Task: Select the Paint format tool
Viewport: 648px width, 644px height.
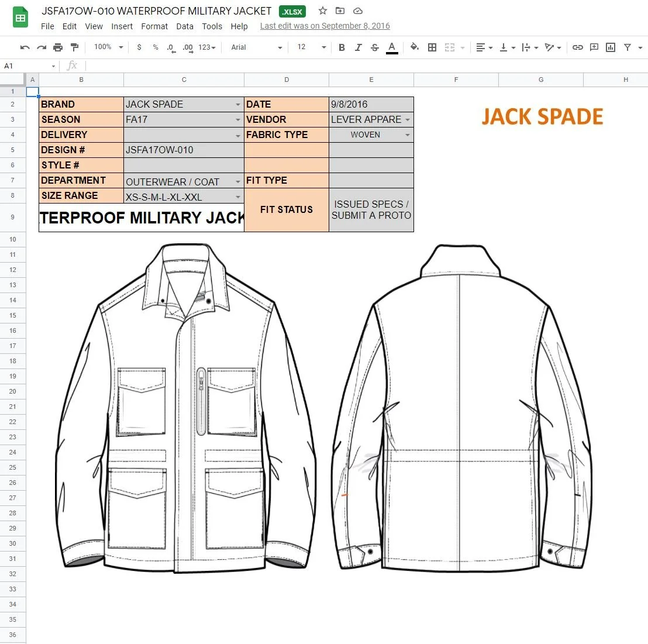Action: coord(74,47)
